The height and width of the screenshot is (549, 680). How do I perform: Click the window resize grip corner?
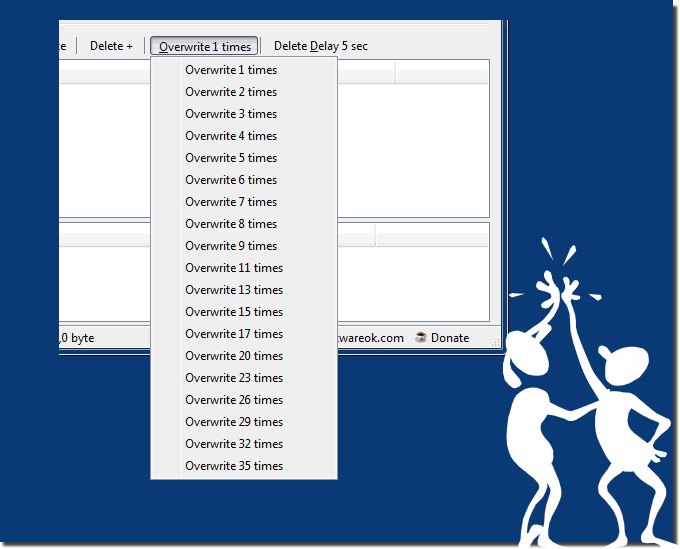(495, 343)
